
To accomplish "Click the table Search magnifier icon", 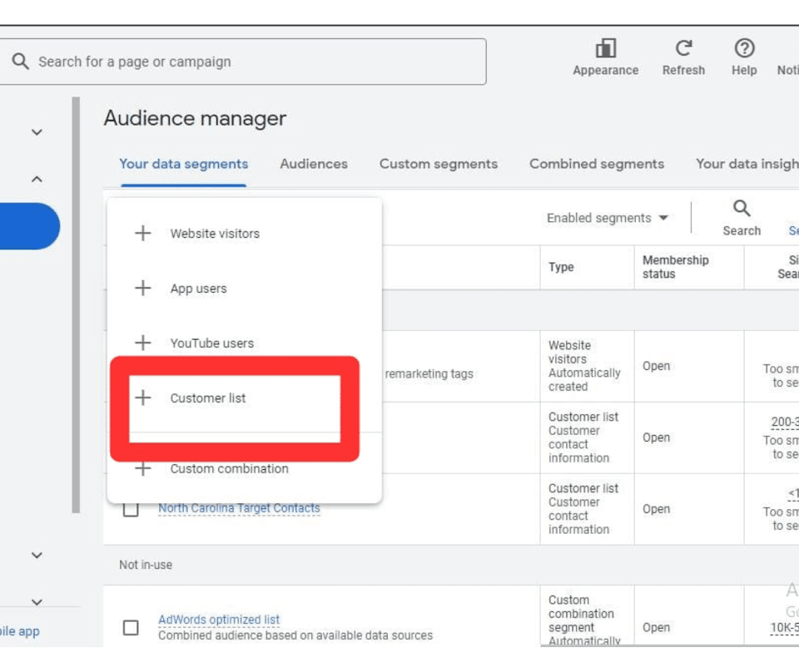I will pos(742,208).
